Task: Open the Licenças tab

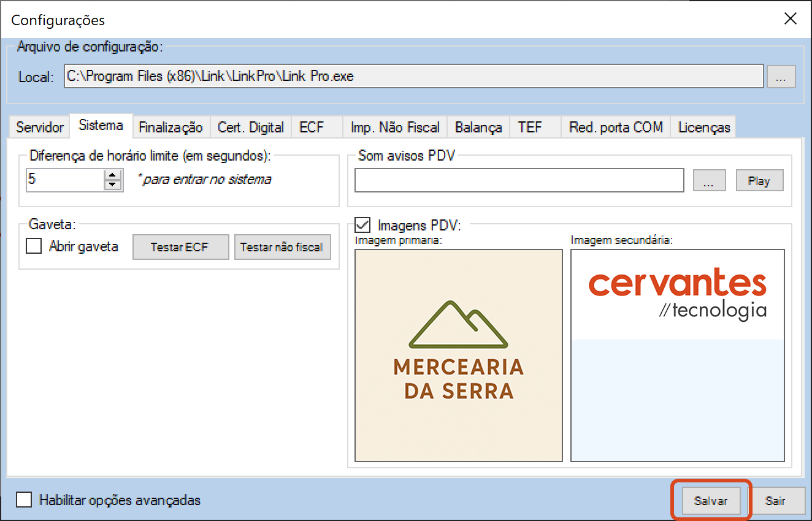Action: 704,127
